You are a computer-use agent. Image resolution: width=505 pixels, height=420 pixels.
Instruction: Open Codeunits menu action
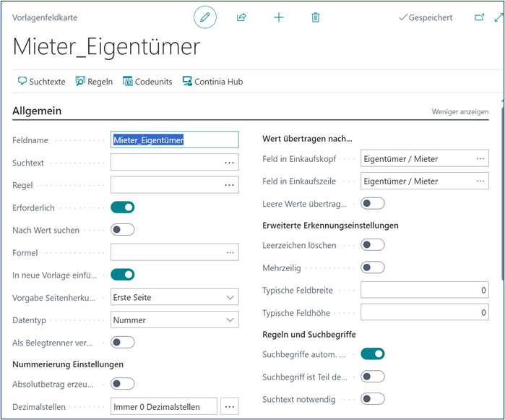point(147,82)
